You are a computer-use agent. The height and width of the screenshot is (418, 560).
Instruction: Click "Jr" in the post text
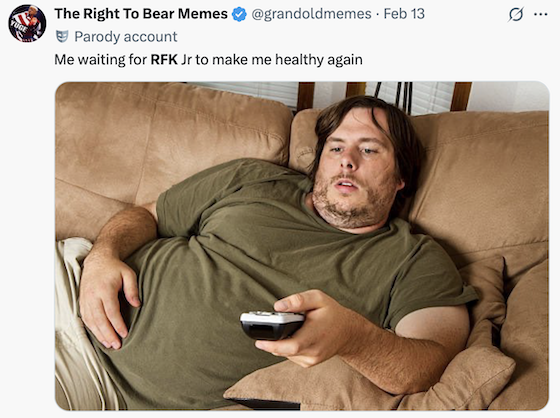tap(186, 60)
